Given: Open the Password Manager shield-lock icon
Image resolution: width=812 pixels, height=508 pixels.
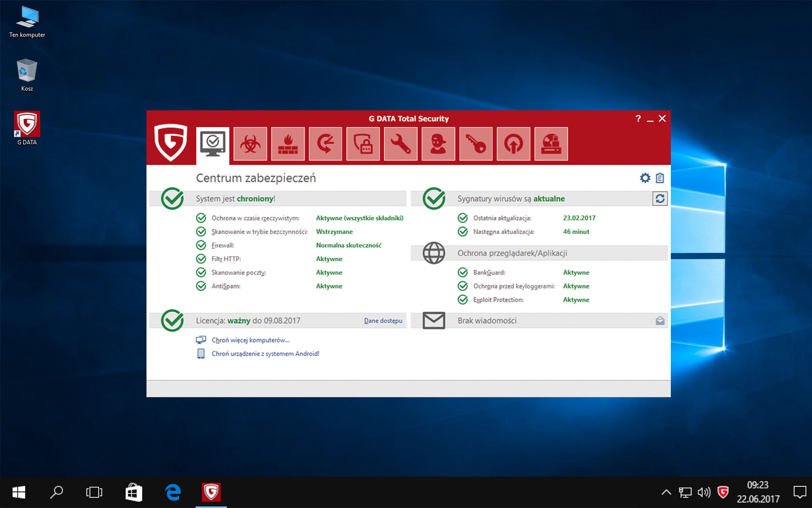Looking at the screenshot, I should click(363, 144).
